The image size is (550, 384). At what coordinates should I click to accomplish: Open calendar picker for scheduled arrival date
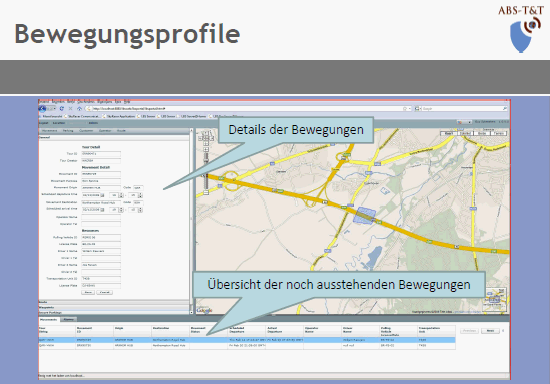click(102, 210)
